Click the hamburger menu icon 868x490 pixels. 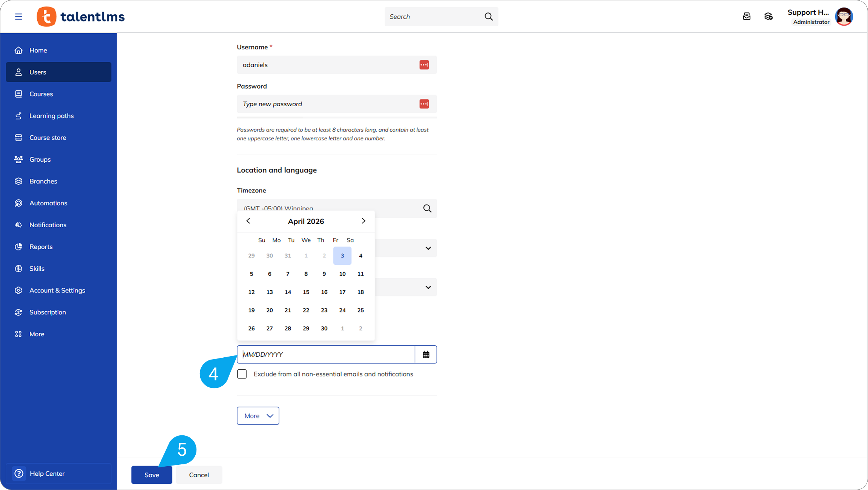pos(18,17)
